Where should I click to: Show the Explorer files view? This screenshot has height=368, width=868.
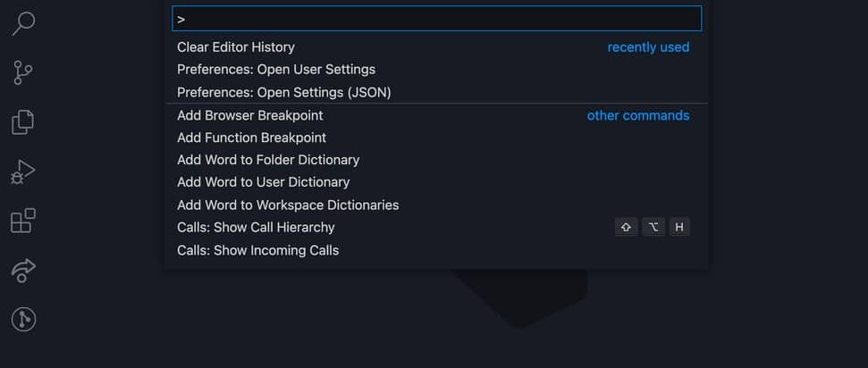point(23,121)
